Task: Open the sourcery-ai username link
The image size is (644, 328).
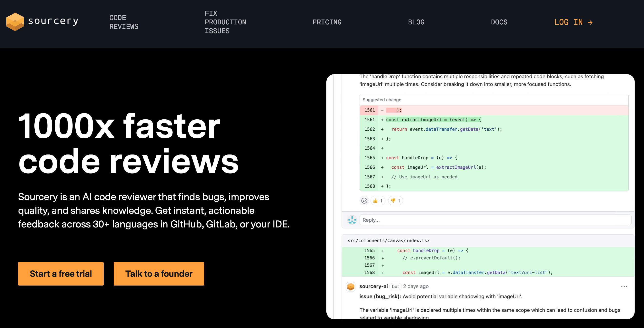Action: pos(373,286)
